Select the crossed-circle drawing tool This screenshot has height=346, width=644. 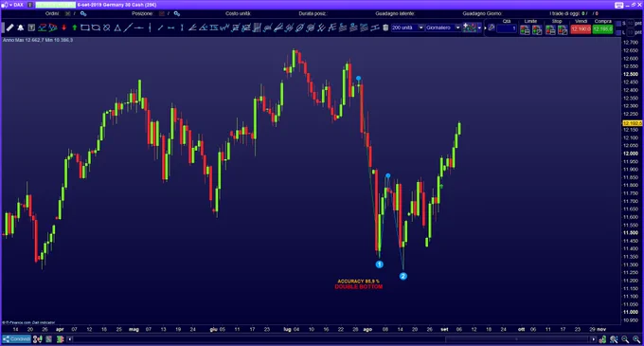click(107, 27)
